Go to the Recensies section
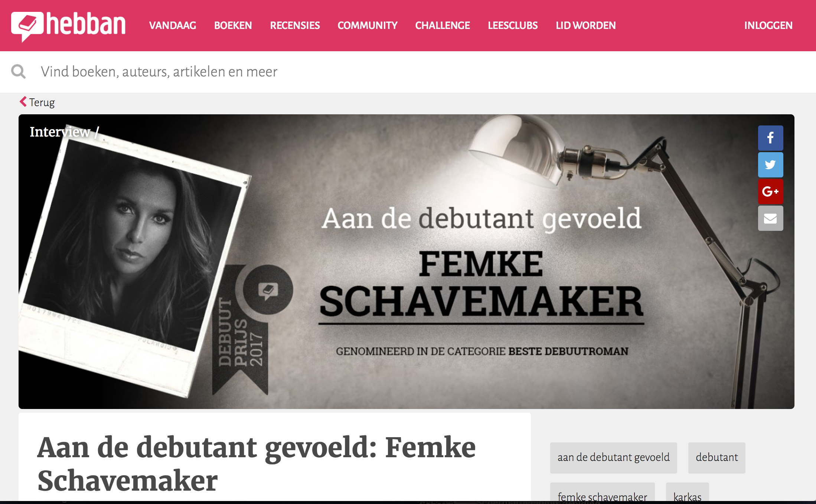 [295, 25]
